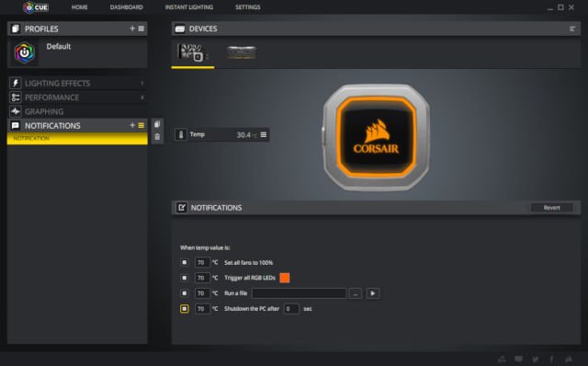Pick the orange RGB LED color swatch

(285, 278)
